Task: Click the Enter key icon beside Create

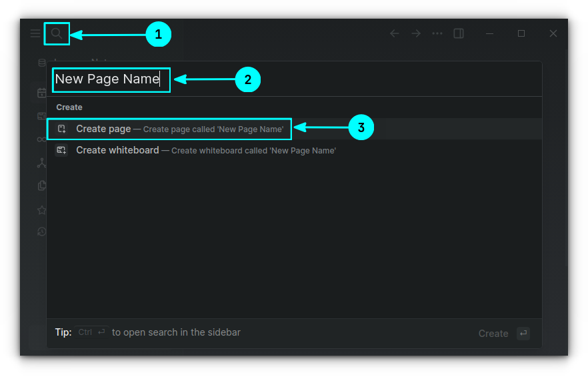Action: click(x=523, y=333)
